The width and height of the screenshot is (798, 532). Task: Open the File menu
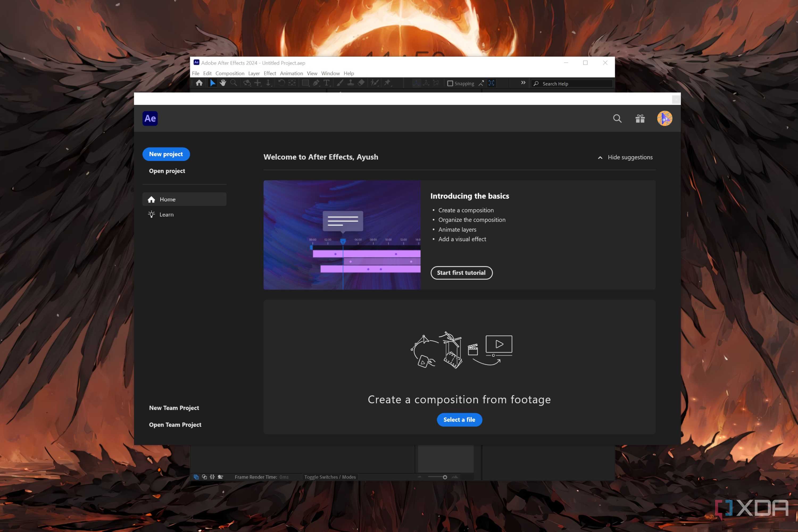pos(196,73)
